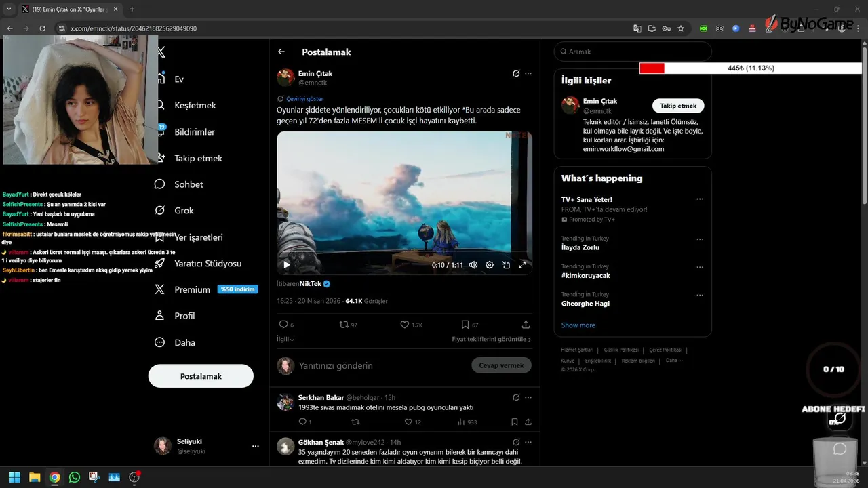
Task: Open Yaratıcı Stüdyosu
Action: pyautogui.click(x=198, y=263)
